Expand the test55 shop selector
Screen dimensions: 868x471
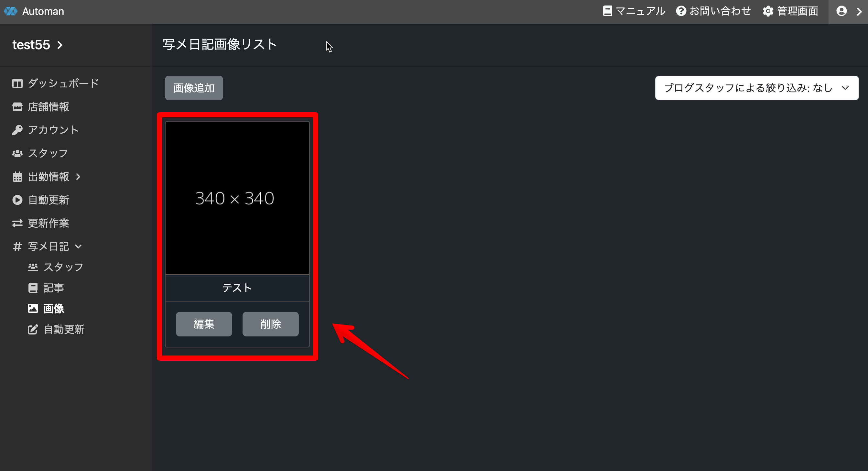(37, 45)
